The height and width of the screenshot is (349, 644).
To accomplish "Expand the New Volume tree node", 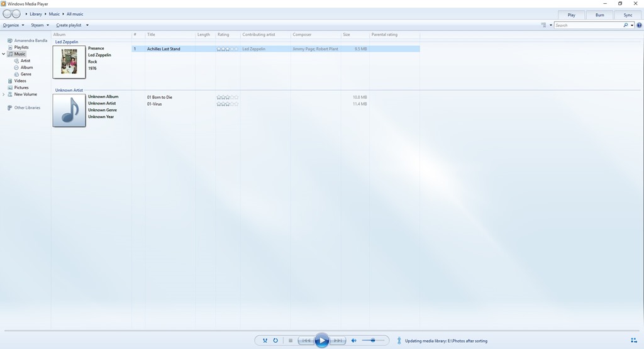I will [x=4, y=94].
